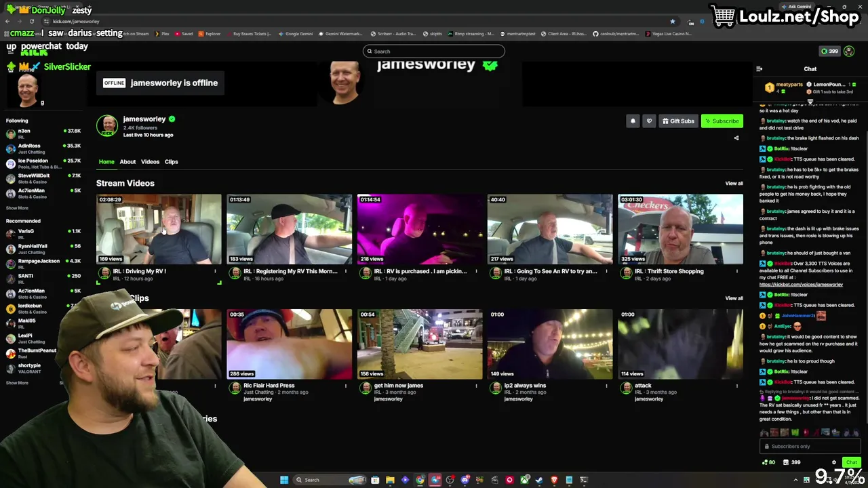Open options menu for Registering My RV video

click(x=345, y=272)
